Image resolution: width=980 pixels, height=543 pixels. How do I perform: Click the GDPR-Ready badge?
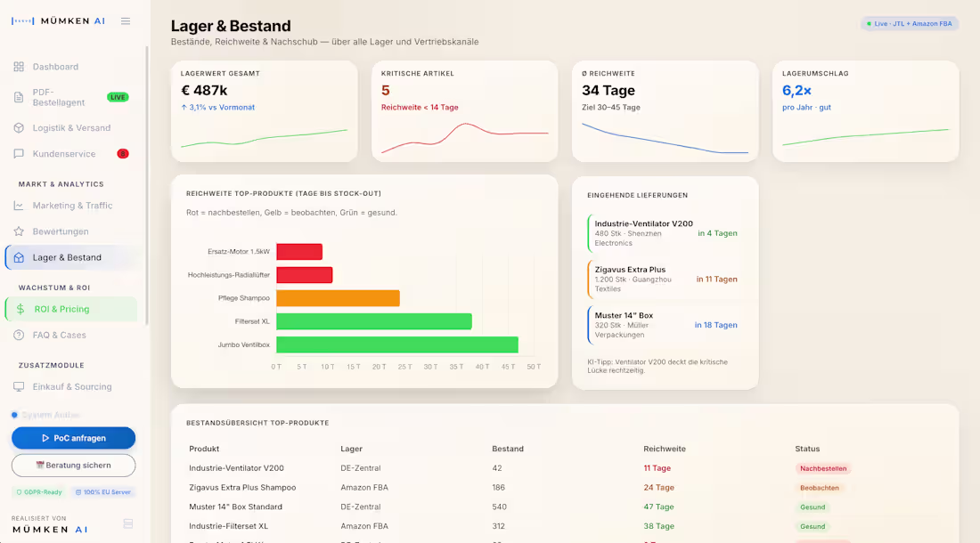pyautogui.click(x=39, y=492)
